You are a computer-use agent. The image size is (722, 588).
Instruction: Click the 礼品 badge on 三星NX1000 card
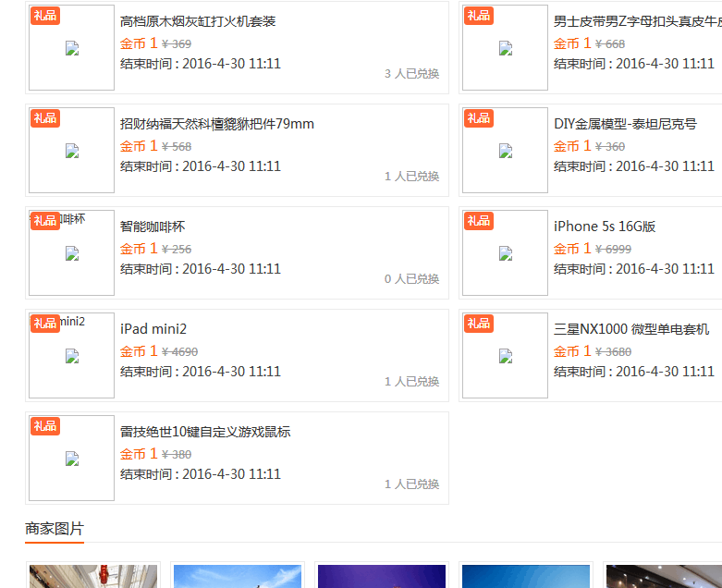[479, 324]
